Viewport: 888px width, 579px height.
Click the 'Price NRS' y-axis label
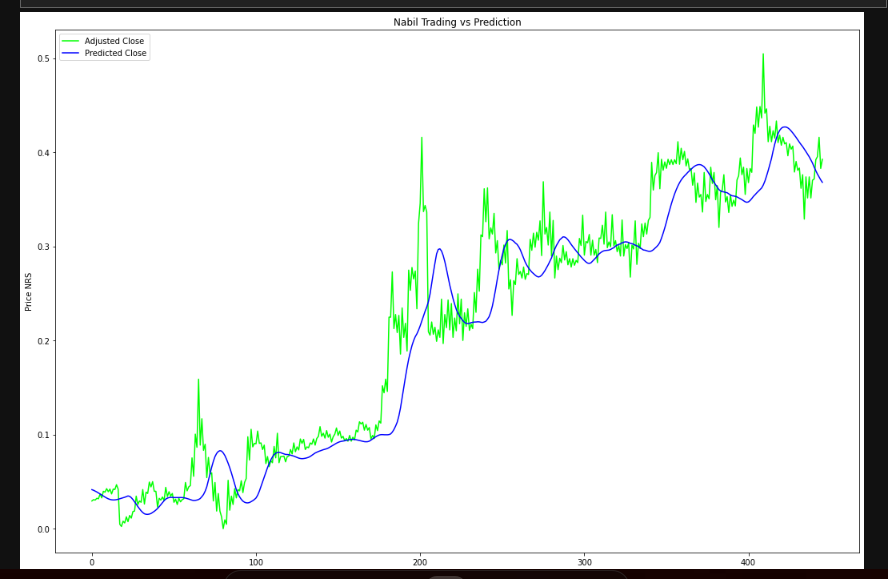click(29, 291)
